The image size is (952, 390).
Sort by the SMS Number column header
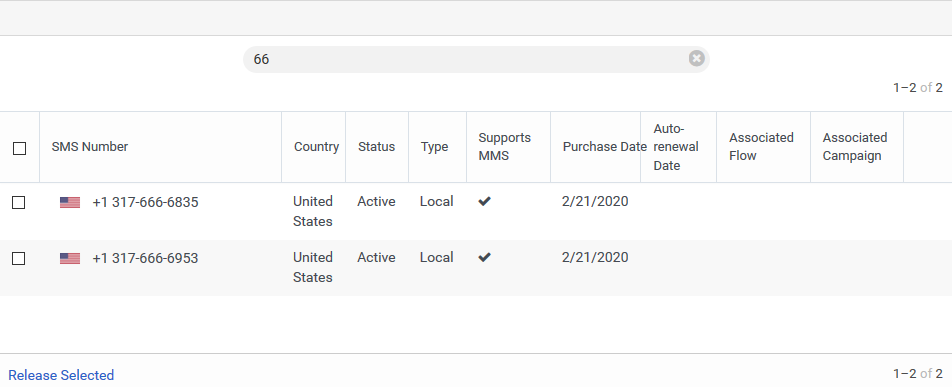(90, 146)
